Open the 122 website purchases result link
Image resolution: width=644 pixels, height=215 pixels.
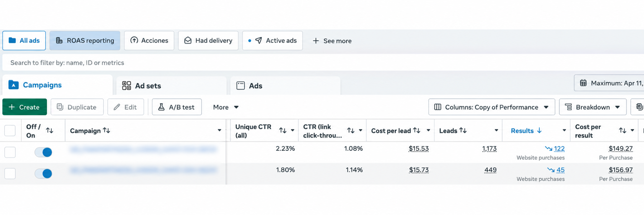559,149
